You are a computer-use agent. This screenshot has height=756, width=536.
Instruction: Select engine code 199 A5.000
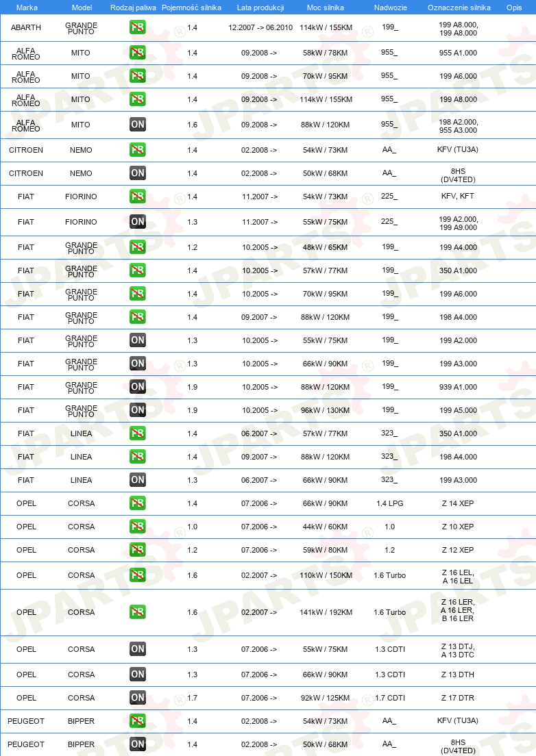click(x=459, y=409)
